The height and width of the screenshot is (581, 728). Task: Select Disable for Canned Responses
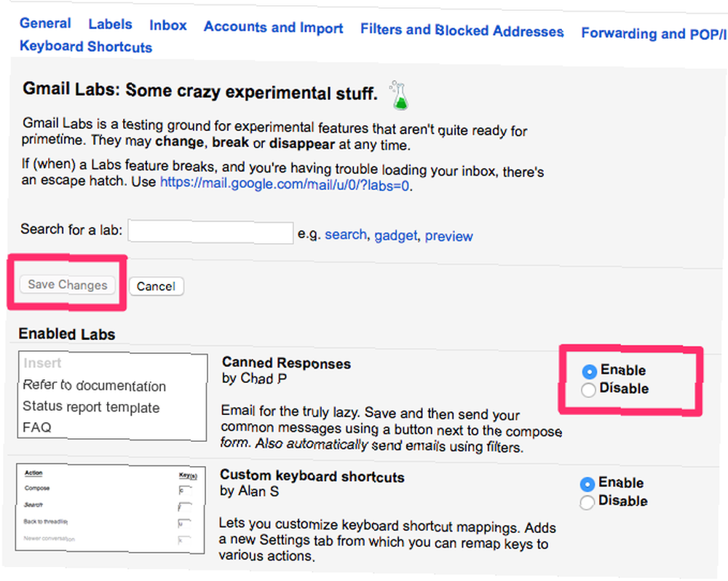click(588, 390)
